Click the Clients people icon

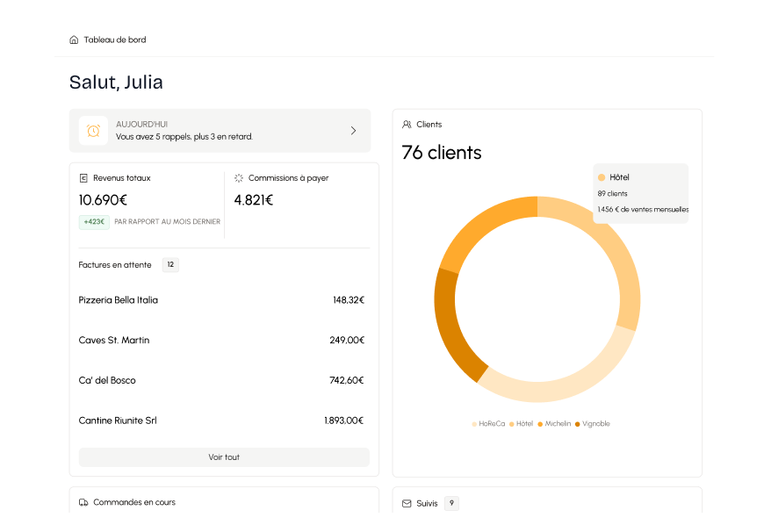(407, 125)
